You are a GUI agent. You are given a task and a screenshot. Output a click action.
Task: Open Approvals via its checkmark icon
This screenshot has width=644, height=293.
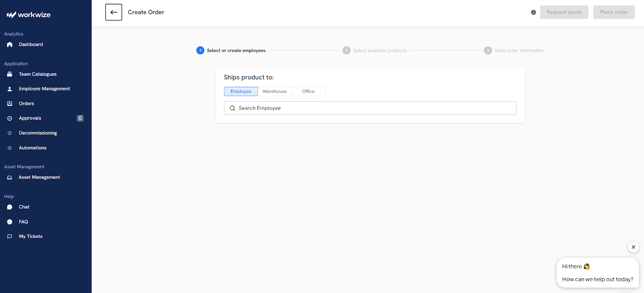10,118
